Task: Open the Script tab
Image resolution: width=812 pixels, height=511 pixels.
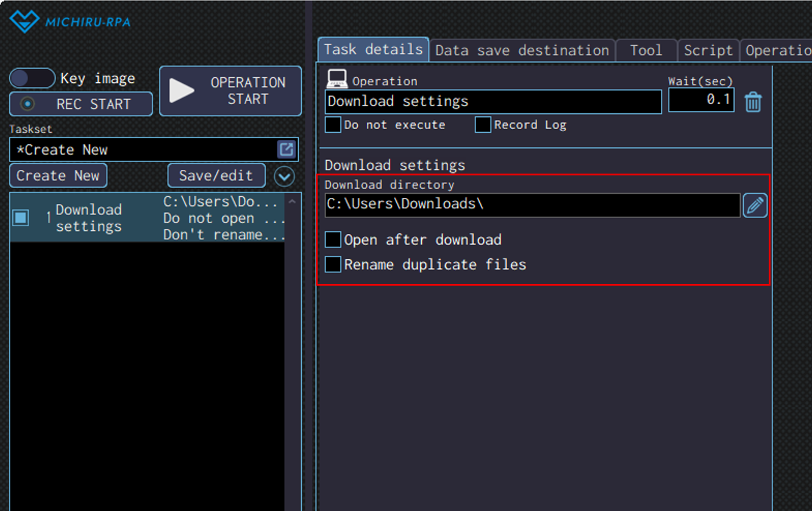Action: tap(708, 51)
